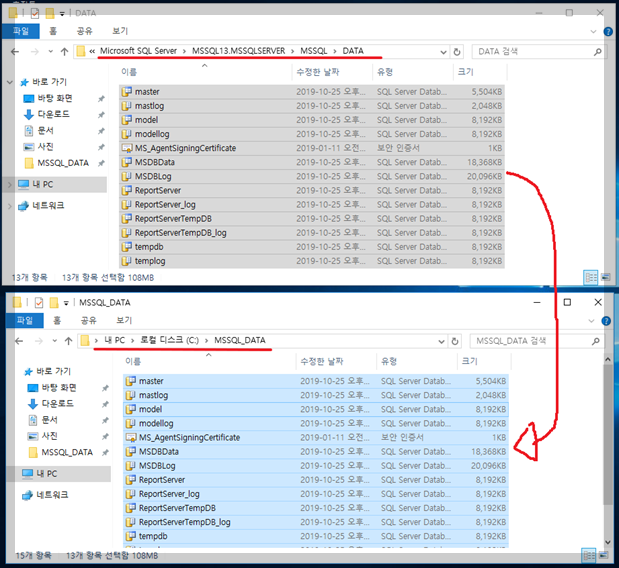The height and width of the screenshot is (568, 619).
Task: Go up one folder in DATA window
Action: [64, 52]
